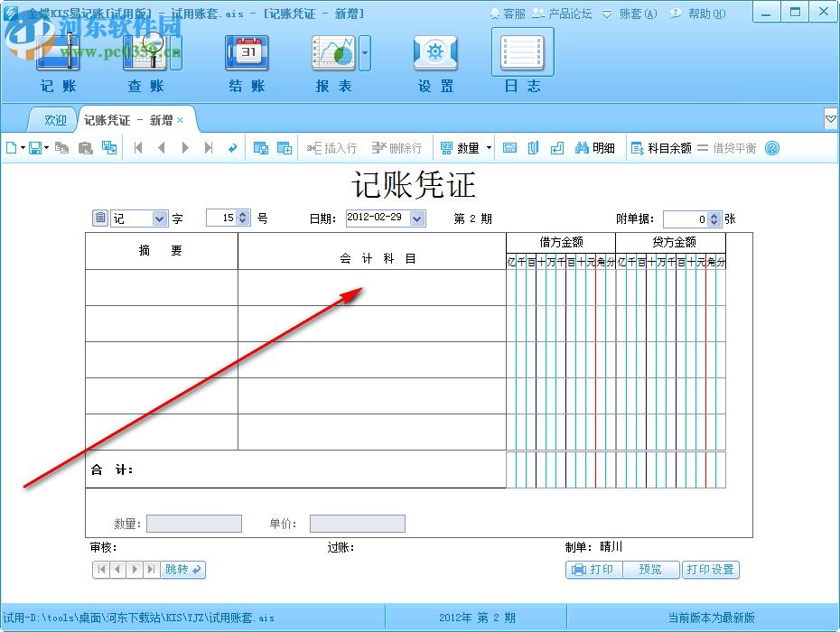This screenshot has width=840, height=632.
Task: Click the 数量 quantity input field
Action: tap(193, 524)
